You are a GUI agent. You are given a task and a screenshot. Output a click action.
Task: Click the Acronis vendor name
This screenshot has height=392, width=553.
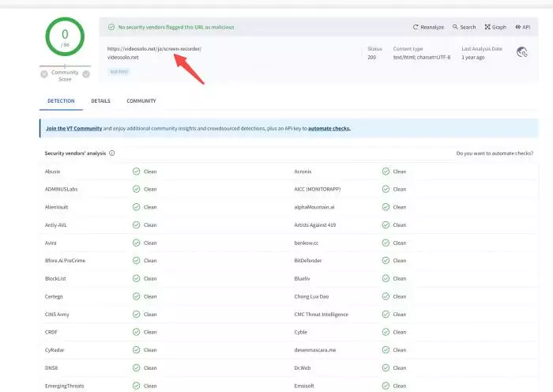pyautogui.click(x=303, y=171)
